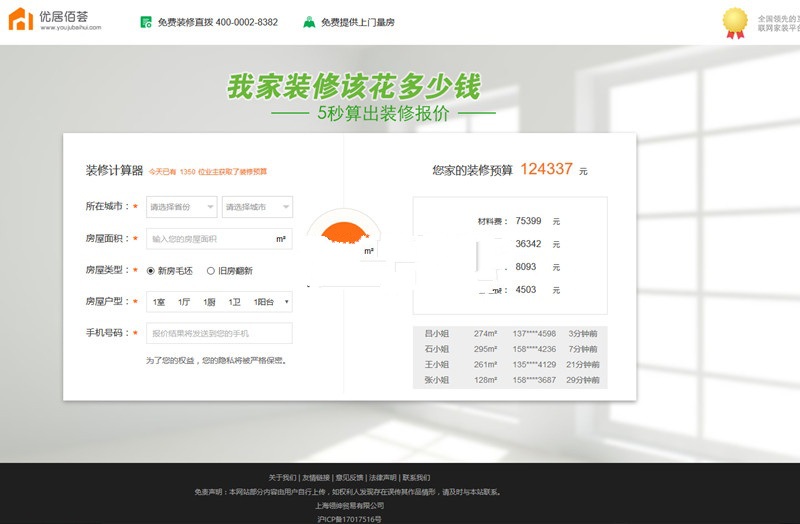Click the 材料费 value 75399
Screen dimensions: 800x524
pyautogui.click(x=528, y=221)
